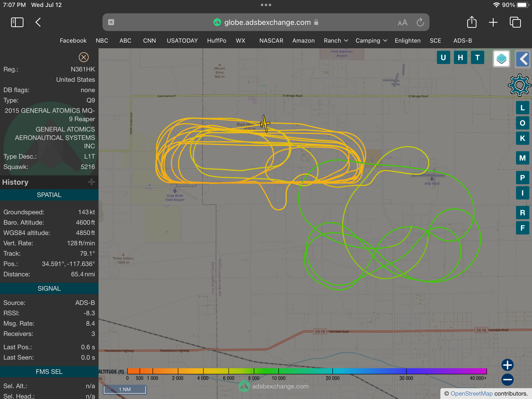Screen dimensions: 532x399
Task: Toggle the L labels button
Action: tap(522, 108)
